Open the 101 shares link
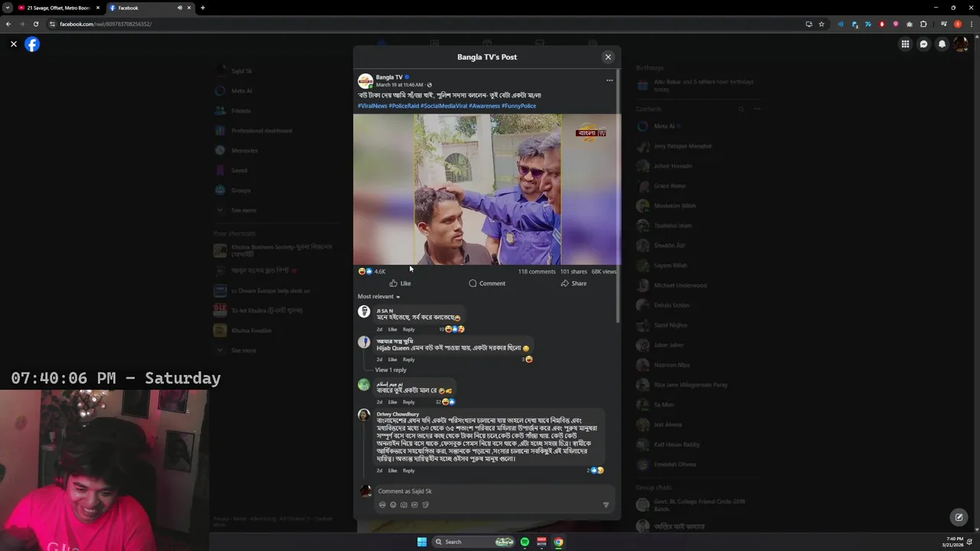This screenshot has height=551, width=980. coord(573,272)
